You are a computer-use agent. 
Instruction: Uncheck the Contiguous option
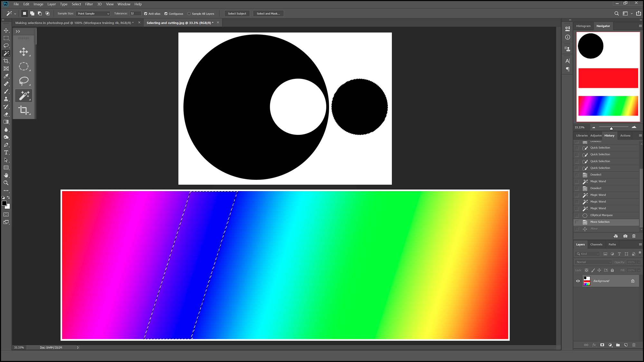point(166,14)
